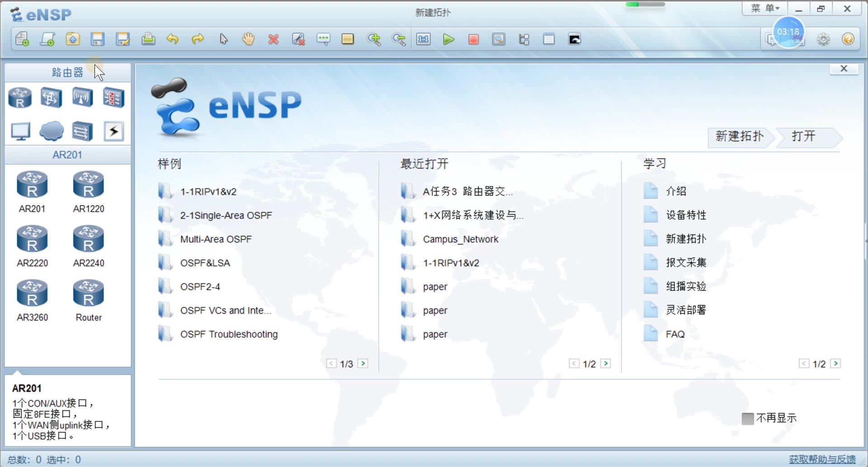Start devices with the green play icon
This screenshot has height=467, width=868.
pos(448,39)
